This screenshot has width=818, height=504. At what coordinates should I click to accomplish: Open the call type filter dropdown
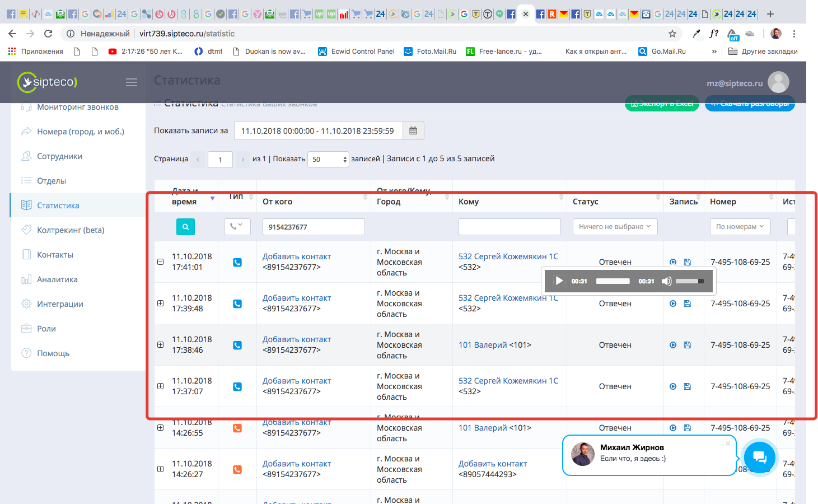[x=237, y=226]
